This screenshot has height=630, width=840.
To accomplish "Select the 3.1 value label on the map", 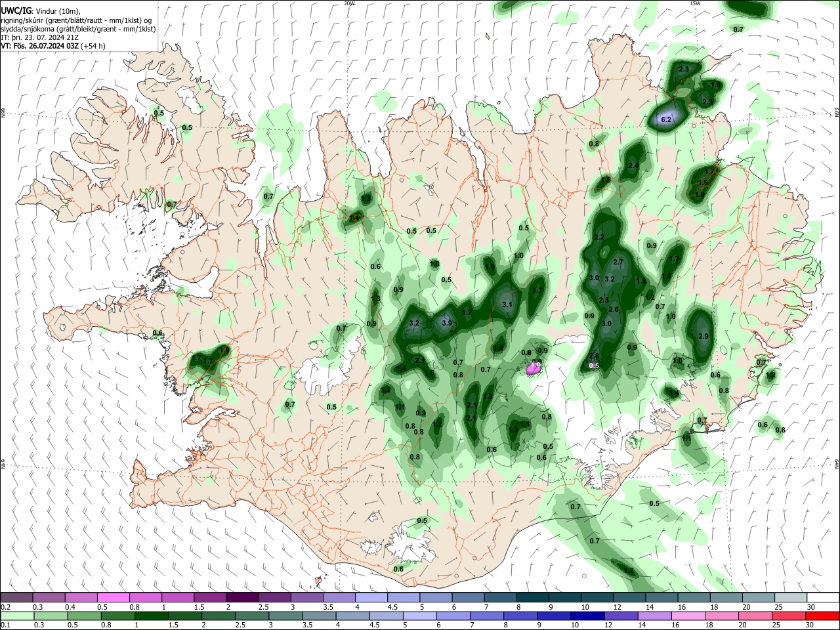I will [x=507, y=304].
